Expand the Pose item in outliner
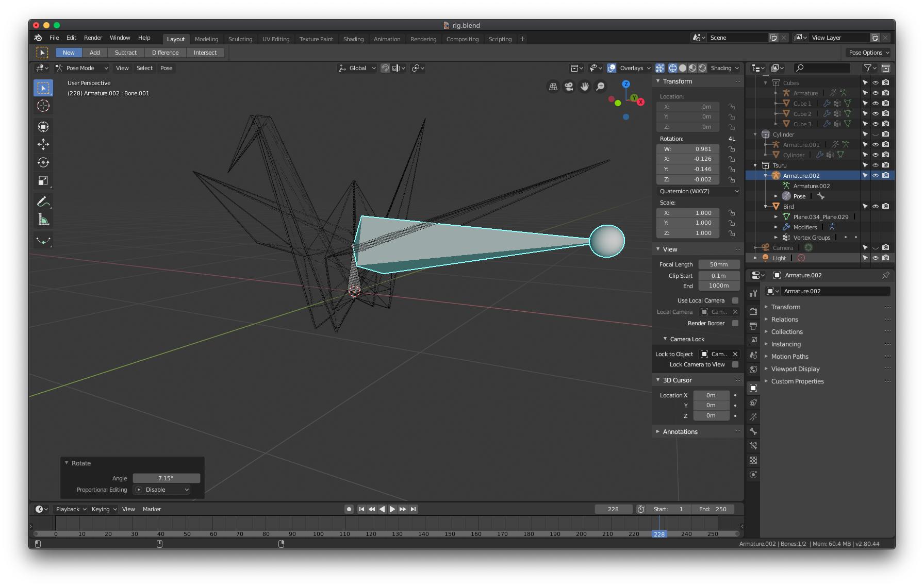 [775, 196]
